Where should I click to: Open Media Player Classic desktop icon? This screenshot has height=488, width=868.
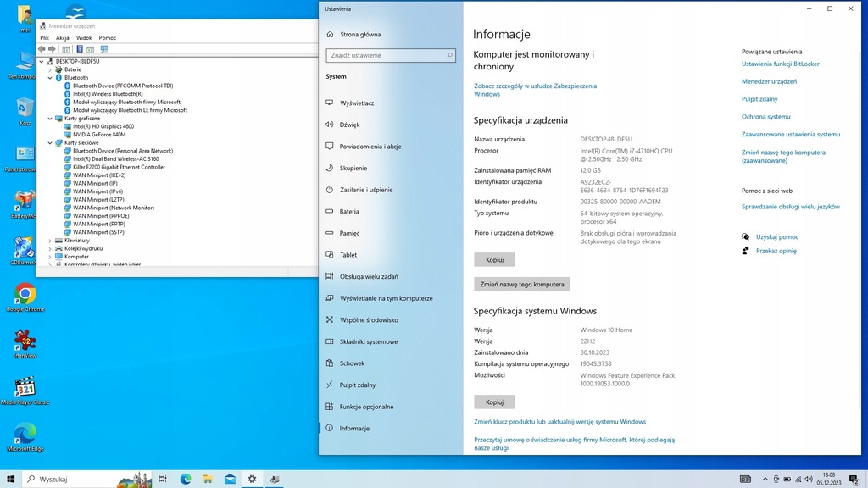click(25, 391)
